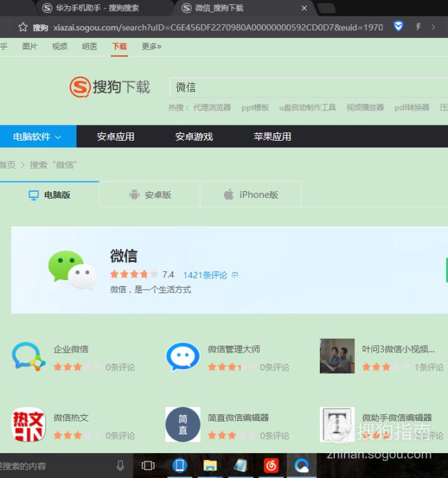Viewport: 448px width, 478px height.
Task: Open the NetEase Cloud Music taskbar icon
Action: click(271, 466)
